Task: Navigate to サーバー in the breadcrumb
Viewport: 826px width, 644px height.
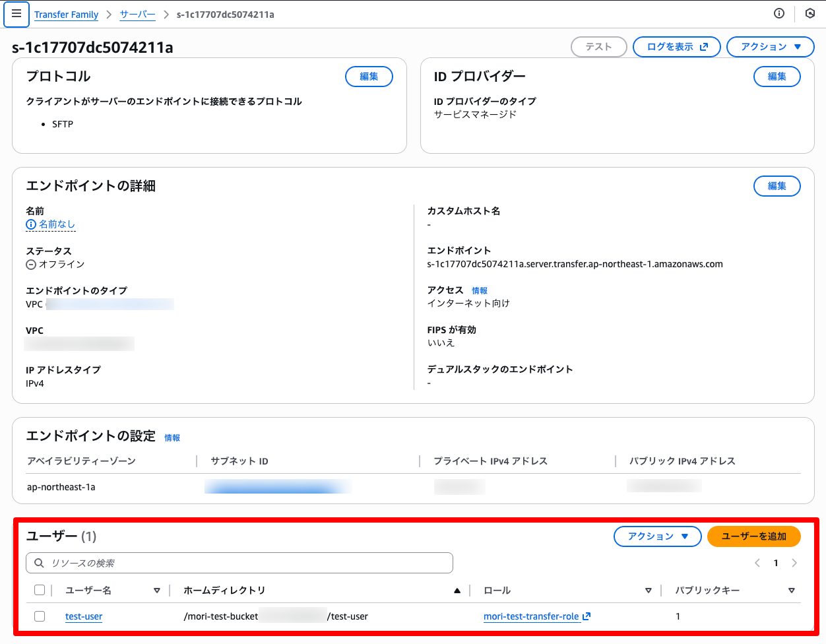Action: tap(137, 14)
